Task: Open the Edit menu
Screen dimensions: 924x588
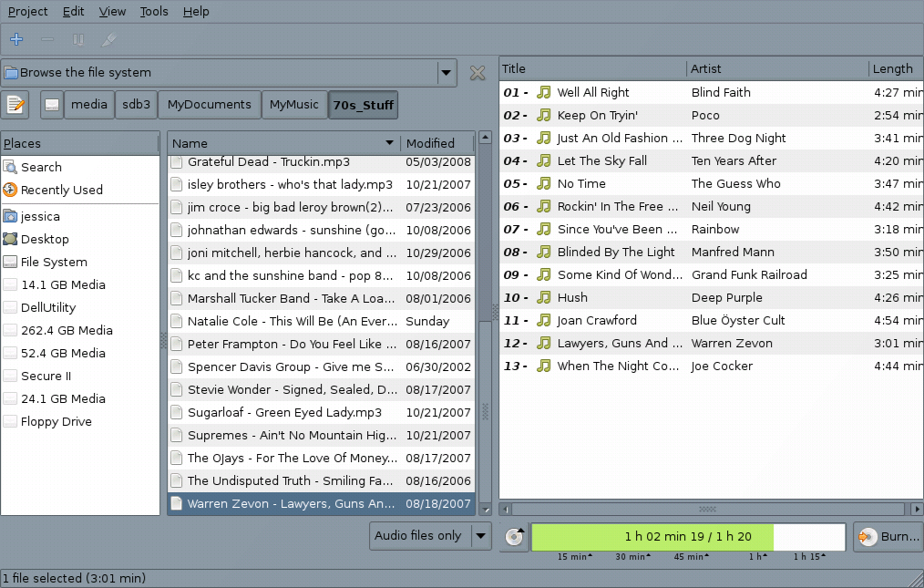Action: pyautogui.click(x=73, y=11)
